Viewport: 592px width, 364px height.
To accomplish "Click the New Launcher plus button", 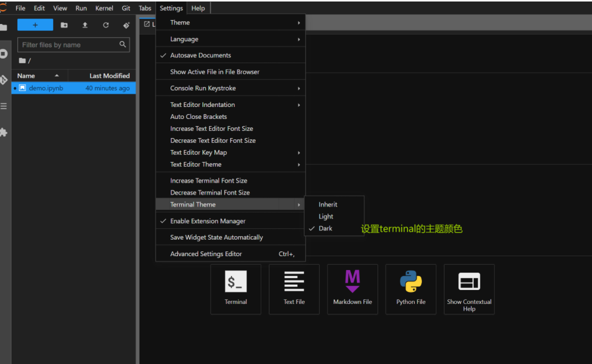I will [x=35, y=25].
